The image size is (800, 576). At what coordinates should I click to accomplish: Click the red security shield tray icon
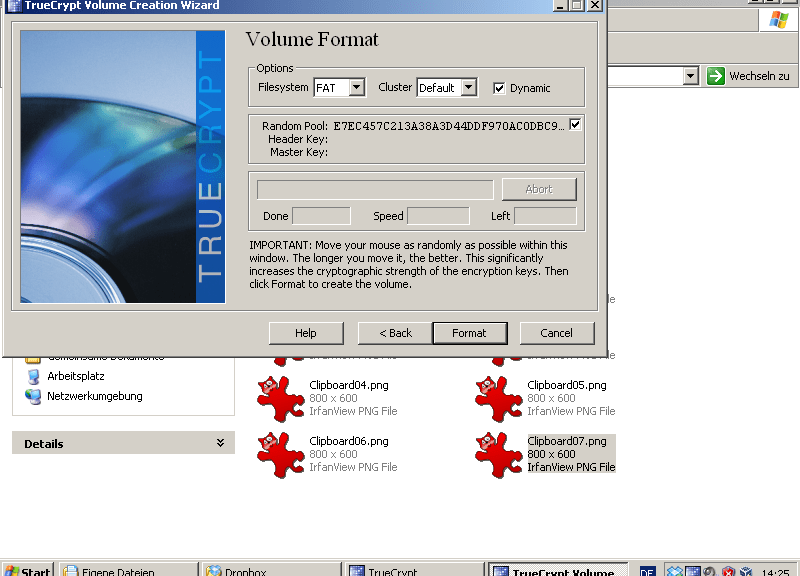728,571
